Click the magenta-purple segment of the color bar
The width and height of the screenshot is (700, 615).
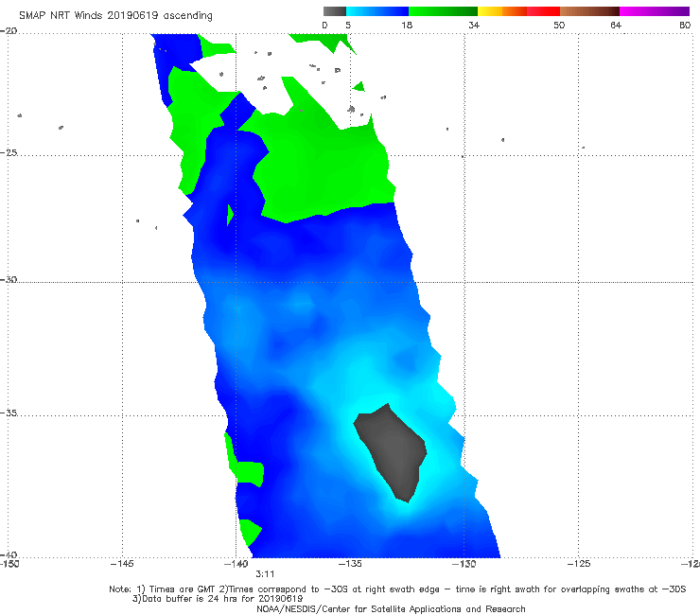(655, 11)
